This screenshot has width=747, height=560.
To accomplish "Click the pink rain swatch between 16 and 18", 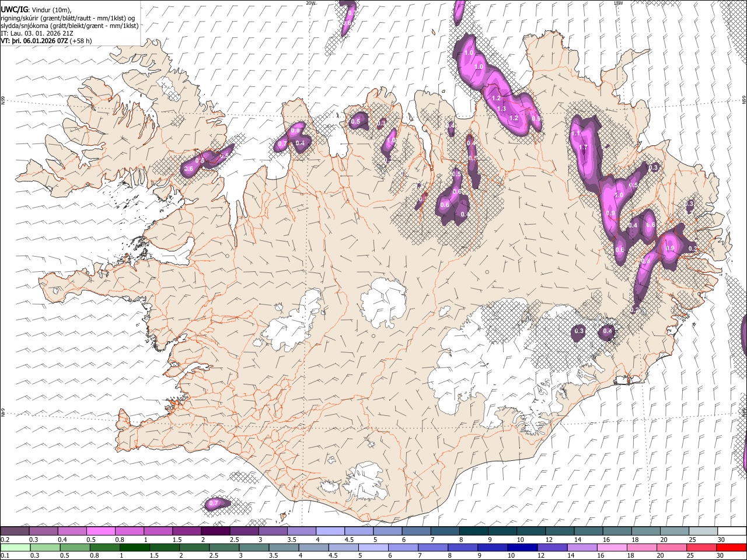I will pyautogui.click(x=611, y=547).
